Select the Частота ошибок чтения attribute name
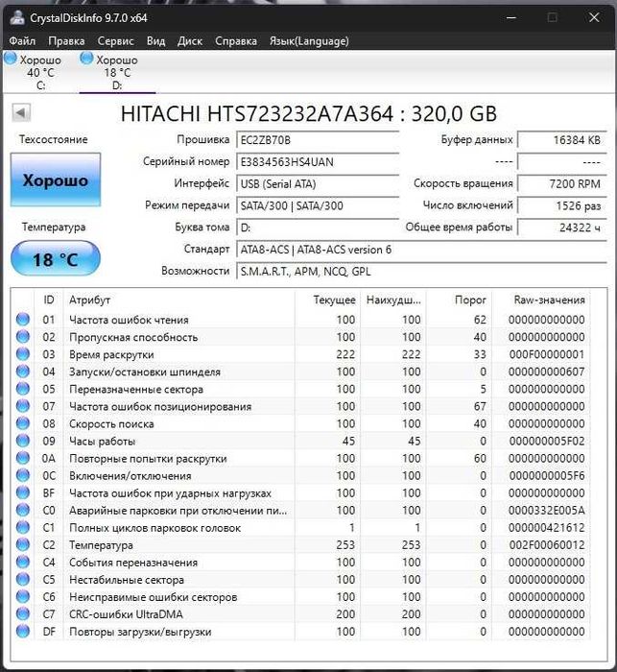This screenshot has width=617, height=672. click(129, 320)
